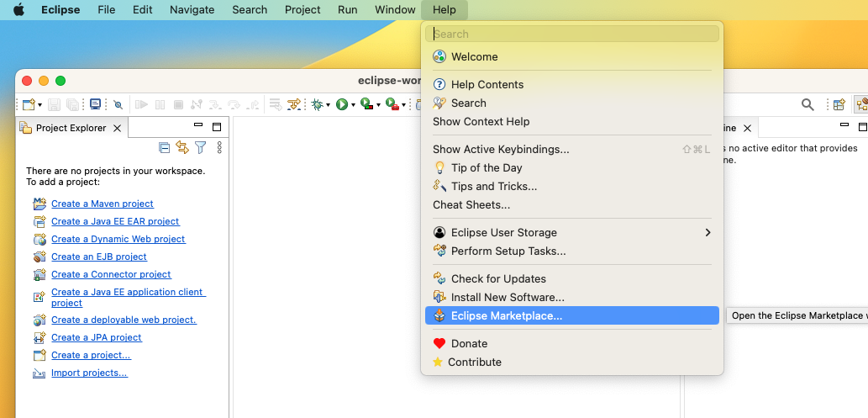Open the Coverage dropdown arrow

(x=379, y=105)
